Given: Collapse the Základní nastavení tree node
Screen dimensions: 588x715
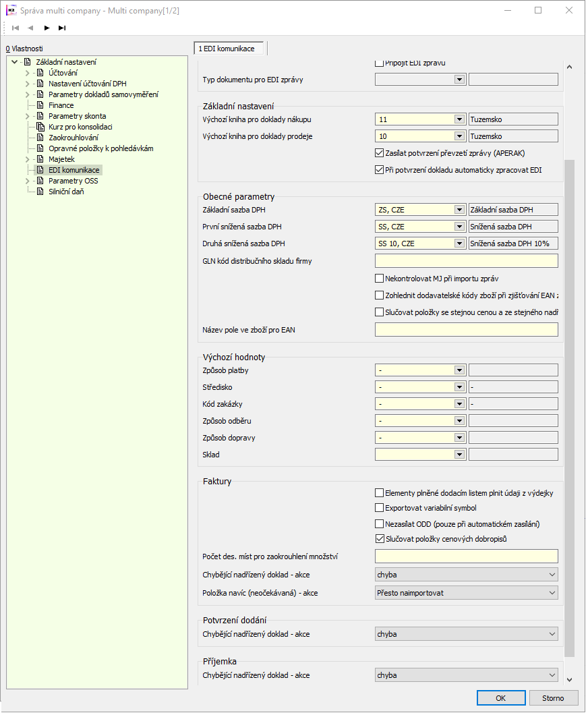Looking at the screenshot, I should [x=15, y=61].
